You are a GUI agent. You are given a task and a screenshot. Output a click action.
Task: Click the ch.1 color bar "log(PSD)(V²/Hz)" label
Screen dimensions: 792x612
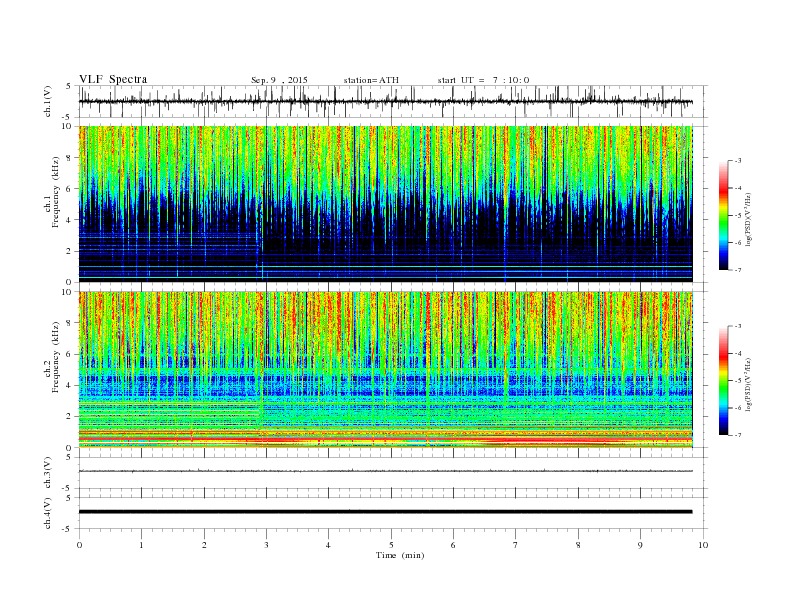tap(748, 219)
